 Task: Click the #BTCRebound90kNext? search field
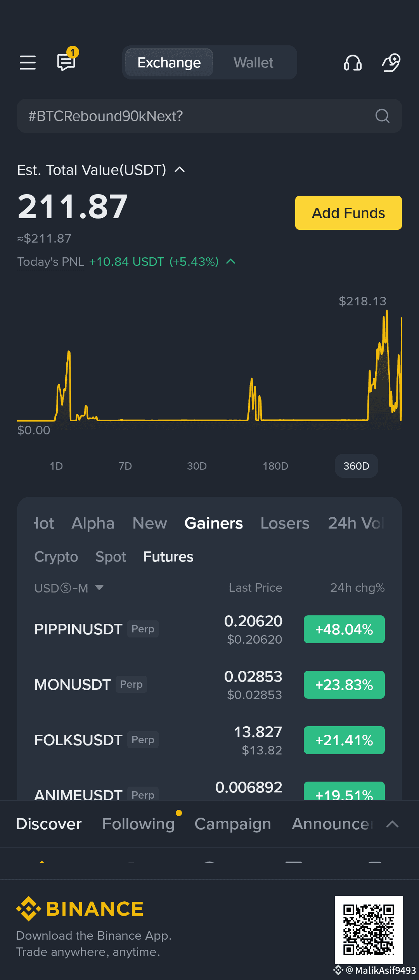coord(209,116)
